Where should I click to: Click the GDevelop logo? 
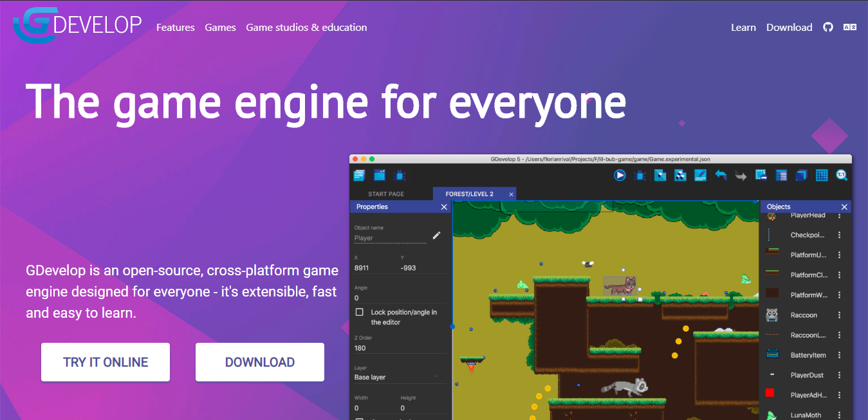point(77,25)
